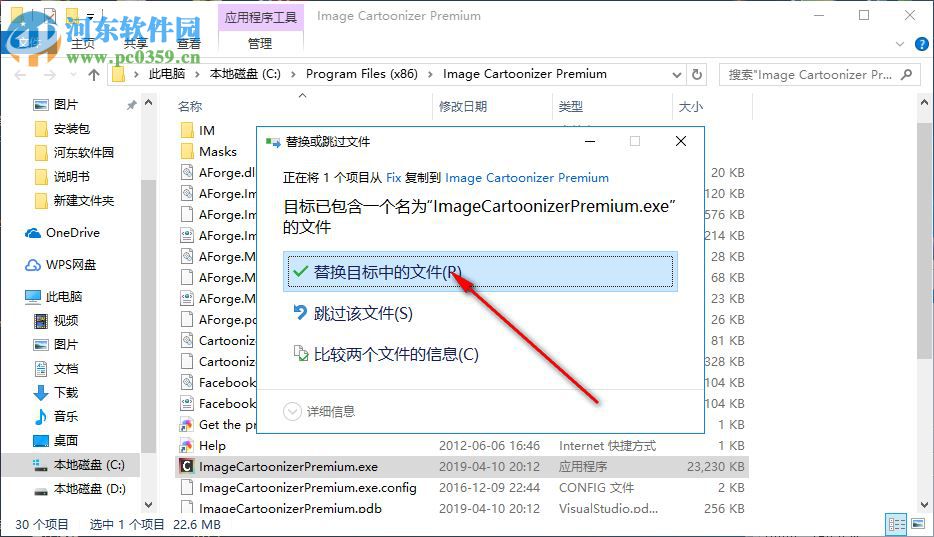The image size is (934, 537).
Task: Choose Replace the file in destination option
Action: pos(480,272)
